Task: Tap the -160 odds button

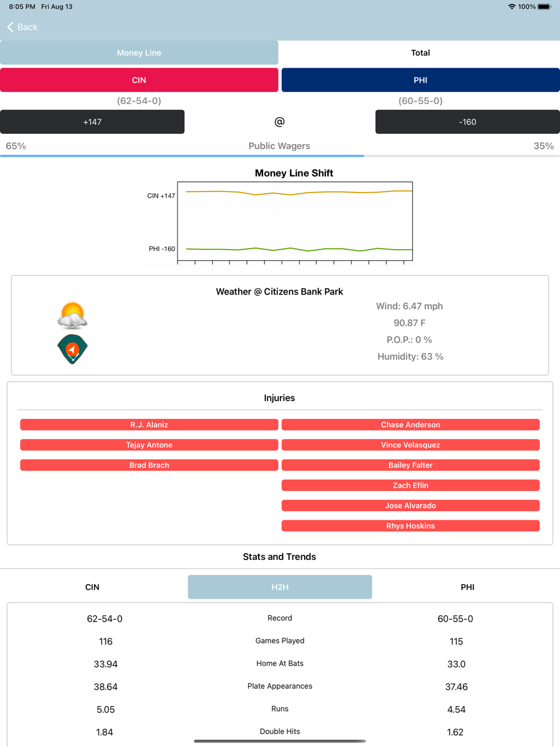Action: coord(468,122)
